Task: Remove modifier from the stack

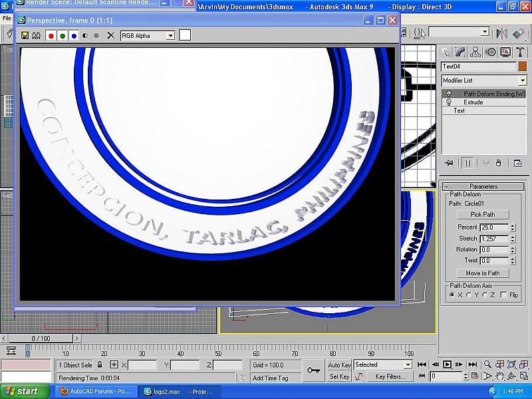Action: [x=498, y=163]
